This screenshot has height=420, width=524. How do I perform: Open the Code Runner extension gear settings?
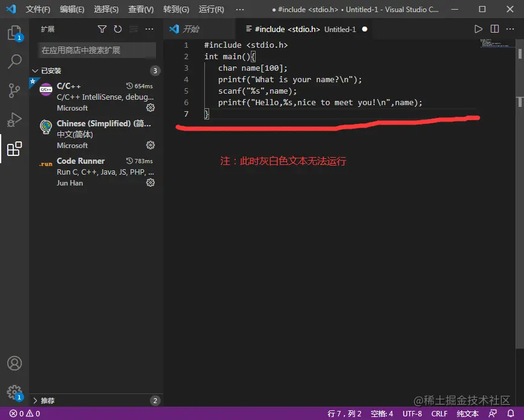pos(150,183)
